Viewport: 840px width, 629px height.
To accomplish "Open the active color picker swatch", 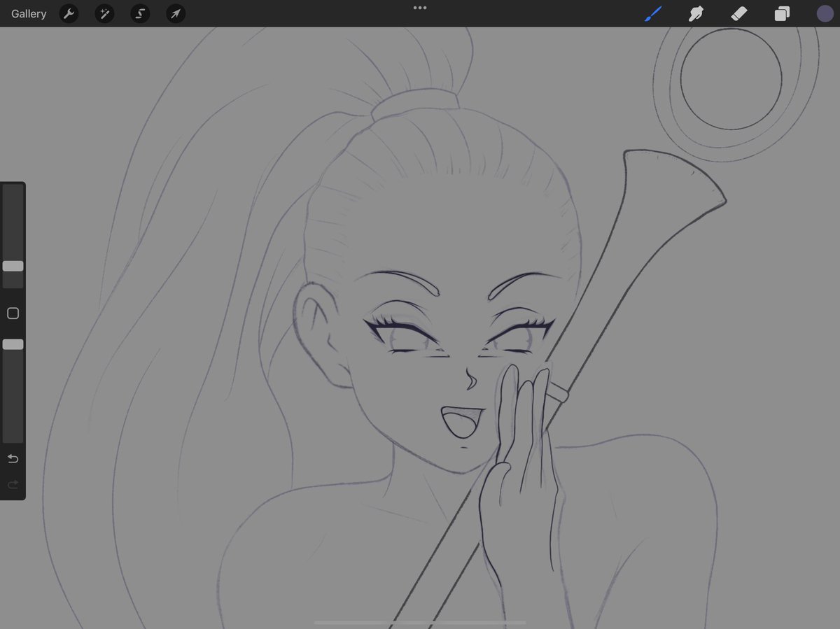I will point(825,13).
